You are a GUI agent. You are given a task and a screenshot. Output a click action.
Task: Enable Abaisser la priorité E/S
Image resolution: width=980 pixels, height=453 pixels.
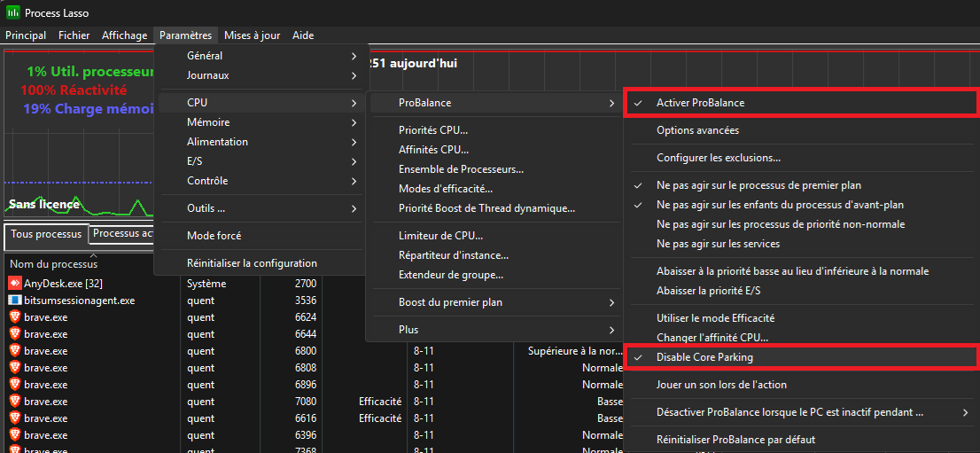[801, 291]
